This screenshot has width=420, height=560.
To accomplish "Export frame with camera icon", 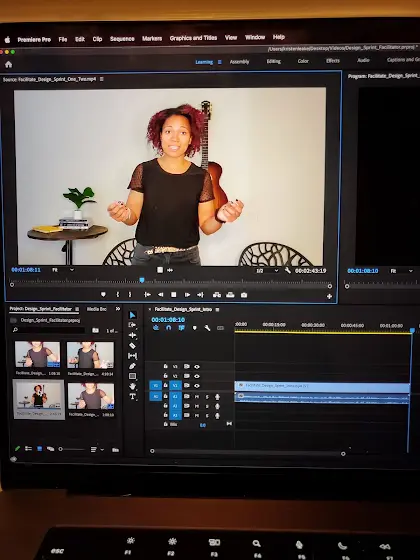I will [244, 295].
